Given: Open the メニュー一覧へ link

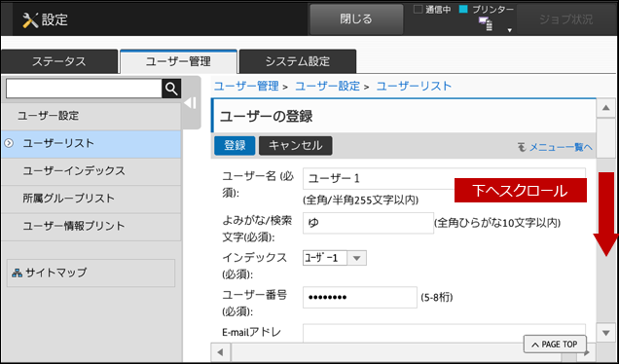Looking at the screenshot, I should click(561, 147).
